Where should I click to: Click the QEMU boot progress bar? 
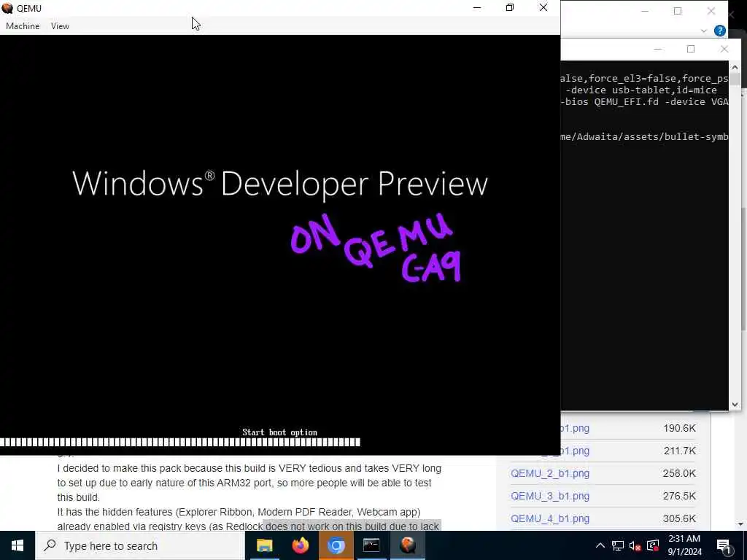click(180, 443)
